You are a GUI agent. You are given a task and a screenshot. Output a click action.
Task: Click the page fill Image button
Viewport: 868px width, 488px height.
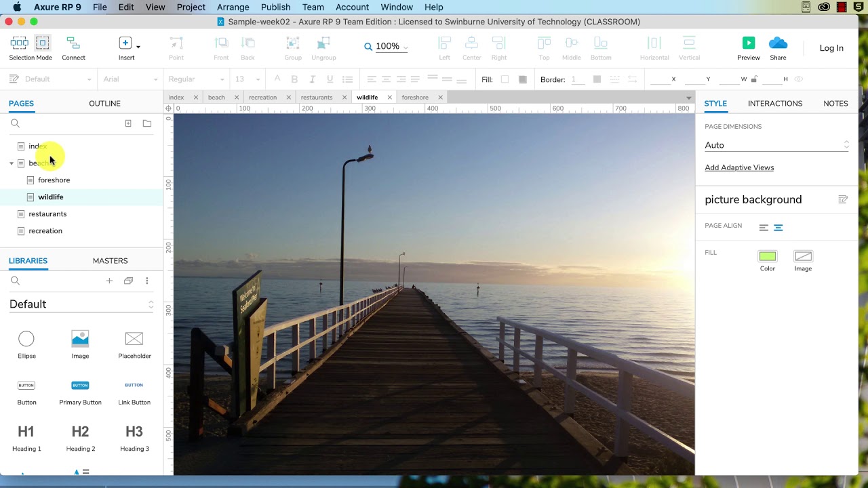pyautogui.click(x=803, y=256)
